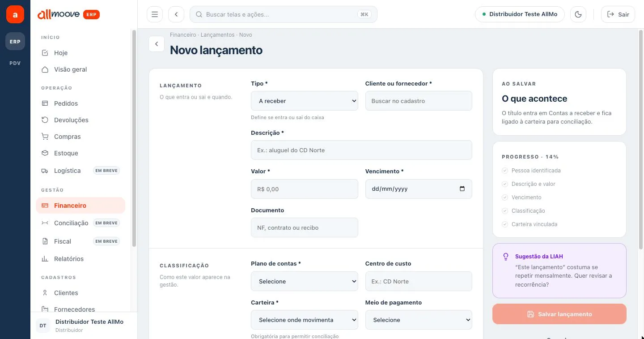This screenshot has width=644, height=339.
Task: Return to previous page beside Novo lançamento
Action: [x=157, y=44]
